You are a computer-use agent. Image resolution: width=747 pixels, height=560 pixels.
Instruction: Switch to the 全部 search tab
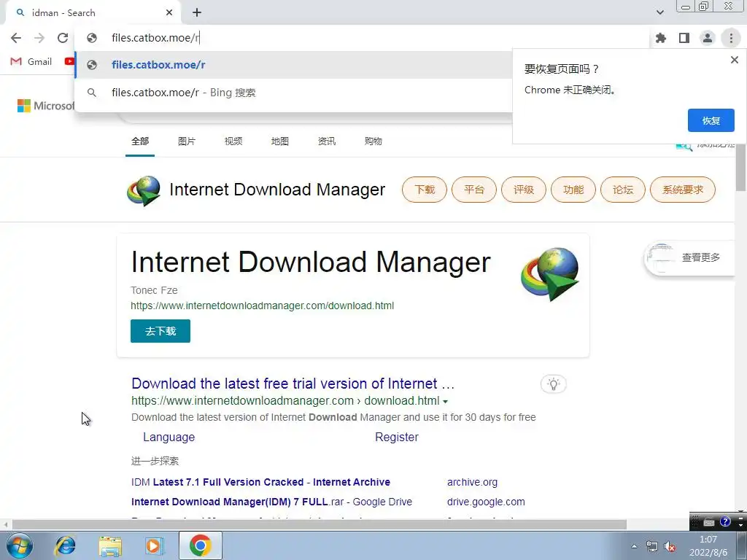click(x=140, y=141)
